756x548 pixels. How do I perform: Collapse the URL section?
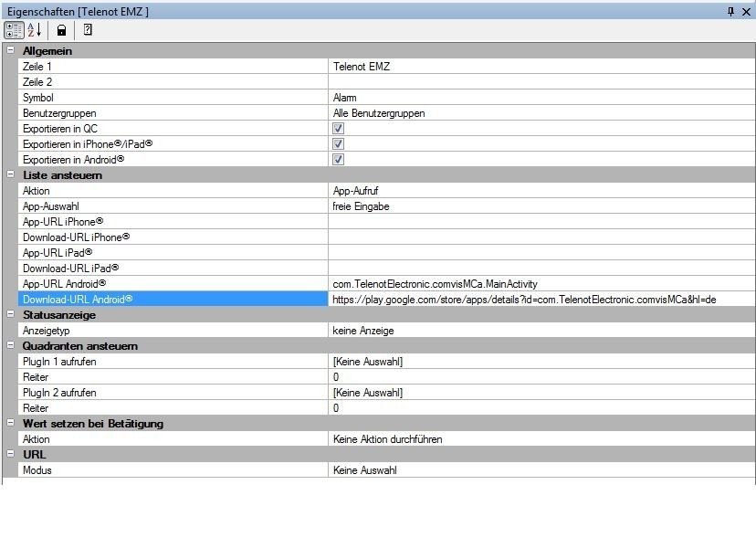click(x=10, y=454)
